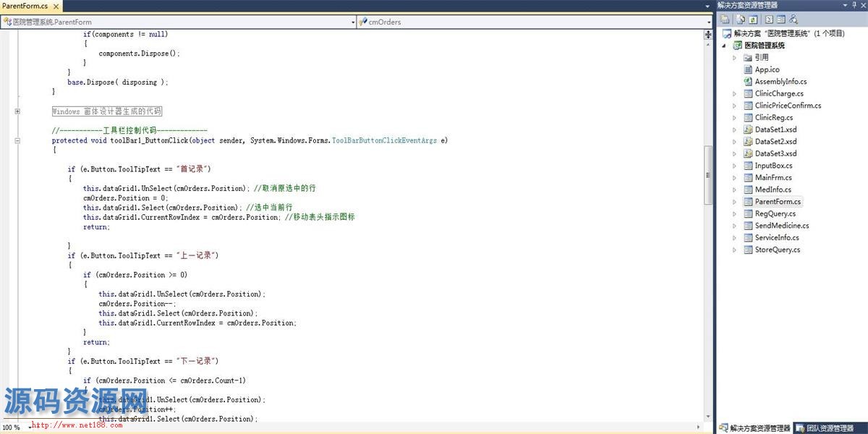Click the 医院管理系统 project icon

[x=737, y=46]
